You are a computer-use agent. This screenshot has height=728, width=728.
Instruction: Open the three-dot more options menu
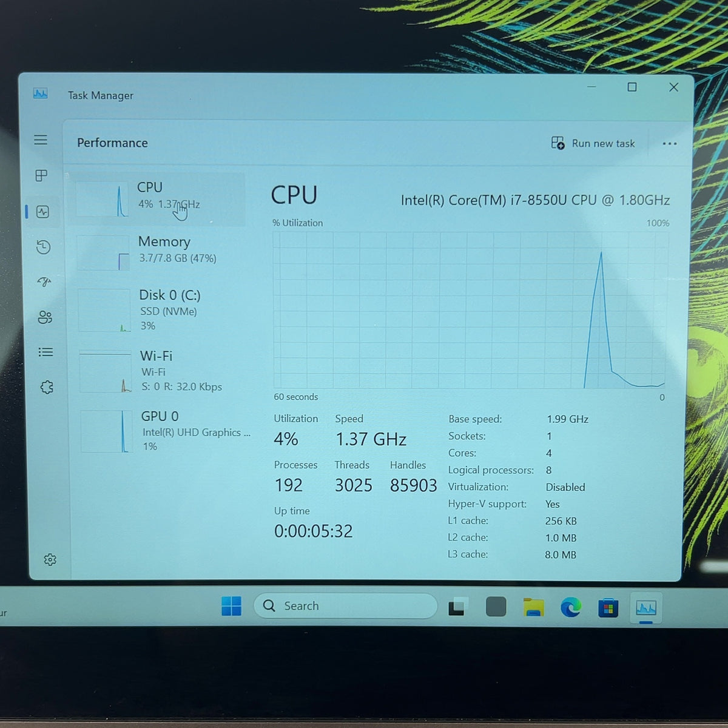point(670,144)
